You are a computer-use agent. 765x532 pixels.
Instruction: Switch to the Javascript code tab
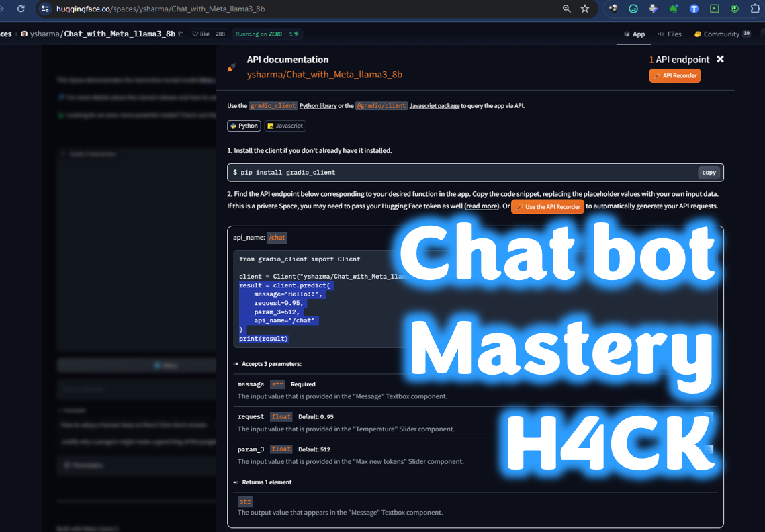tap(284, 126)
